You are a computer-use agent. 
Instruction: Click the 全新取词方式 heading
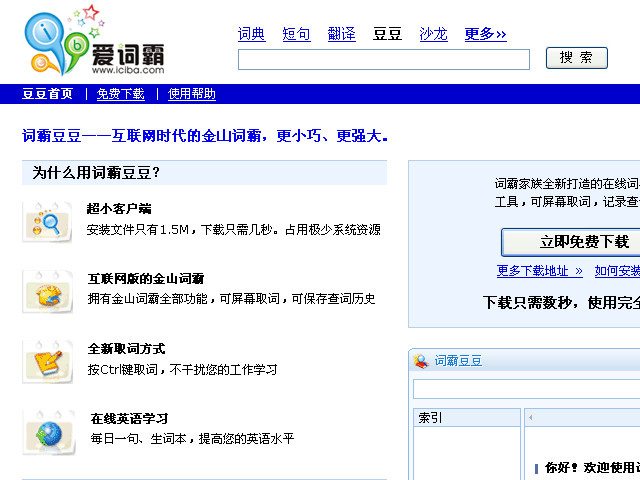[x=126, y=349]
